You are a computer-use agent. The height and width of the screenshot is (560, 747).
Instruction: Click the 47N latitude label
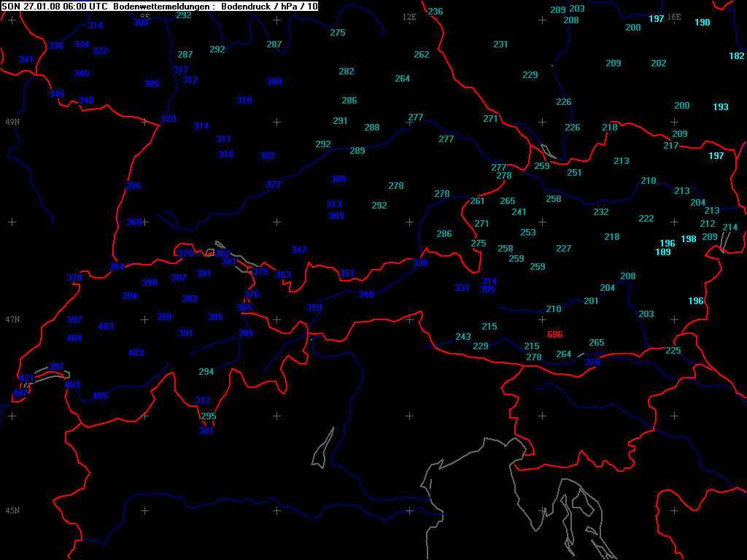click(x=12, y=319)
